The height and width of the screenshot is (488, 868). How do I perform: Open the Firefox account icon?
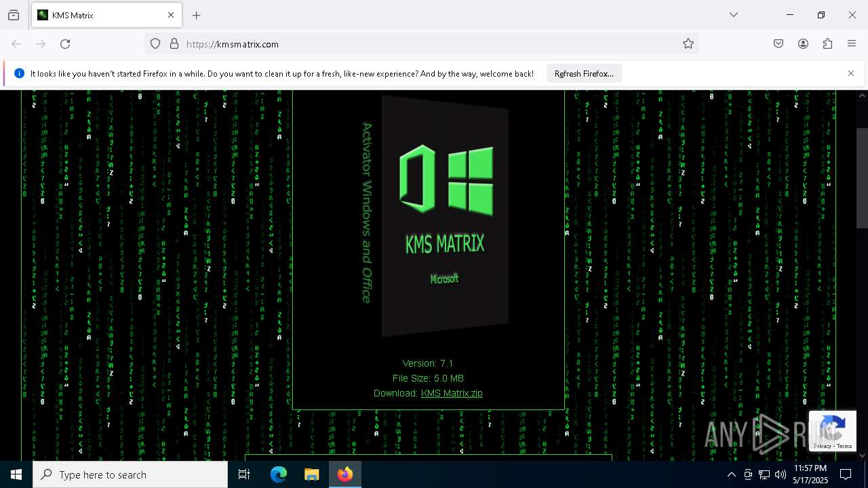(x=803, y=44)
